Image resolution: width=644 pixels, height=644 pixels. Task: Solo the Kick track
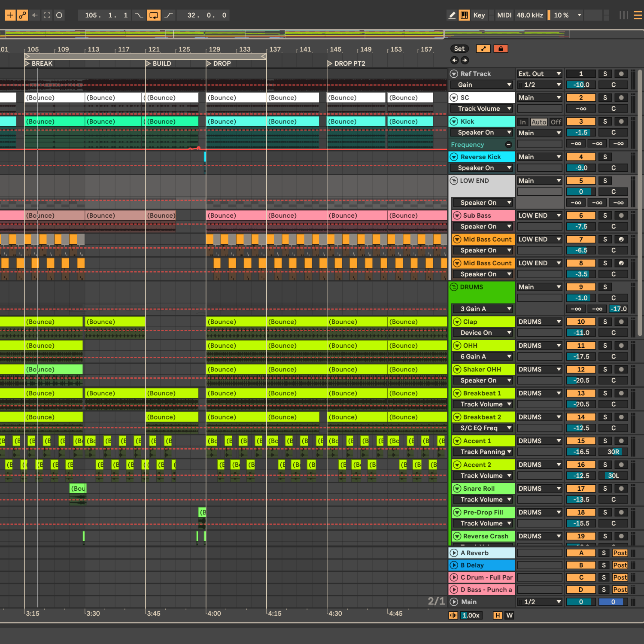click(x=605, y=122)
